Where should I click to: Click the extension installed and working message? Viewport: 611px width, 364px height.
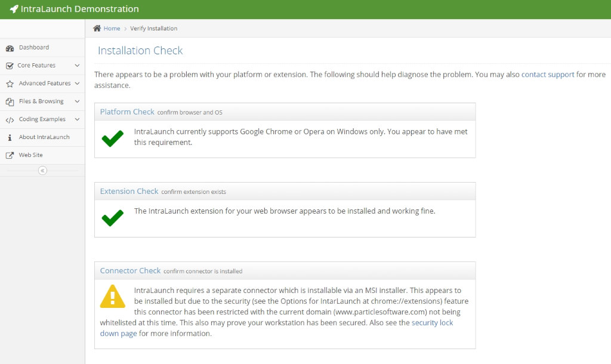285,211
